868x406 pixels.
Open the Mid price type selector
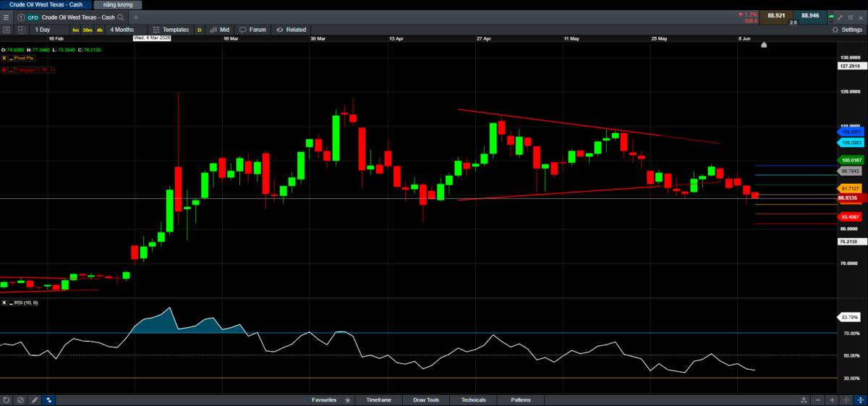coord(219,30)
